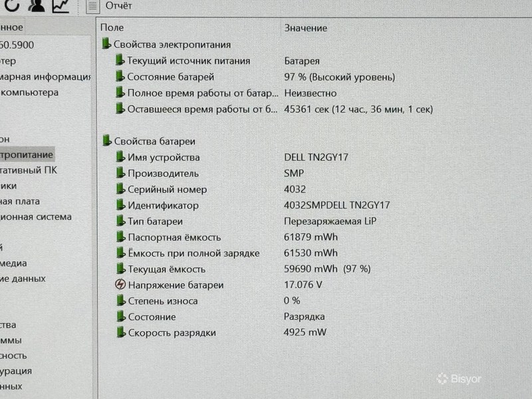Open the graph chart toolbar icon
This screenshot has height=399, width=532.
pyautogui.click(x=61, y=6)
